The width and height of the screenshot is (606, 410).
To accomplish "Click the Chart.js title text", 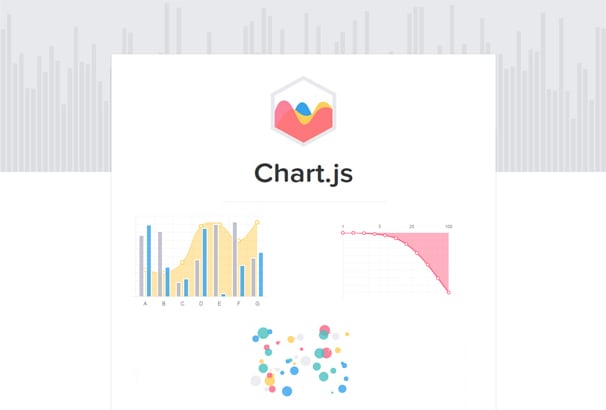I will 303,173.
